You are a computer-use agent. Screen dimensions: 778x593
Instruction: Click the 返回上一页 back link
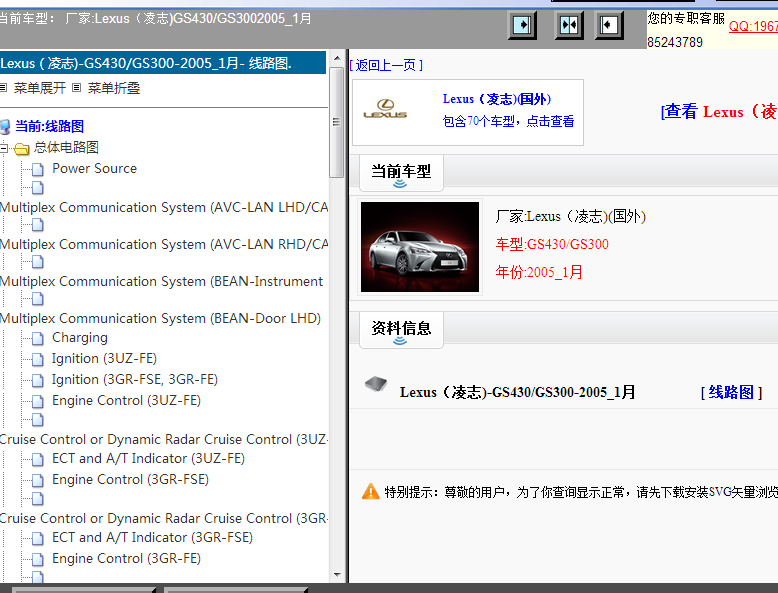pos(387,65)
